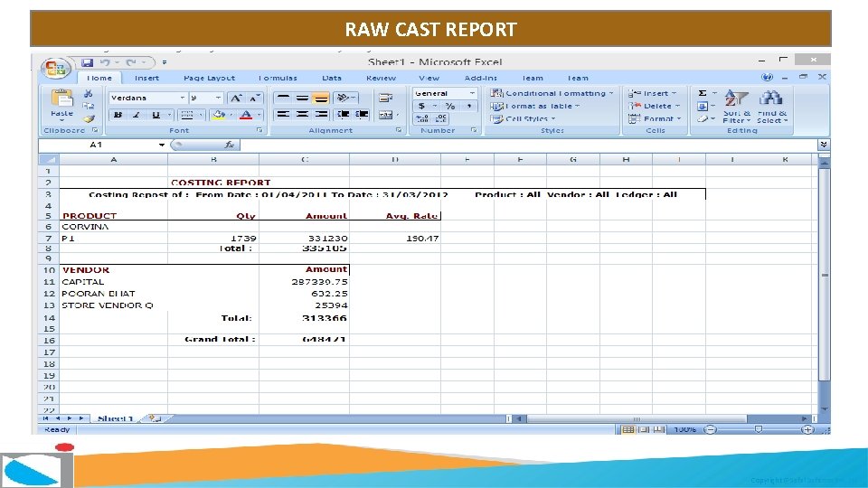Viewport: 868px width, 488px height.
Task: Open the Office button menu
Action: pyautogui.click(x=55, y=69)
